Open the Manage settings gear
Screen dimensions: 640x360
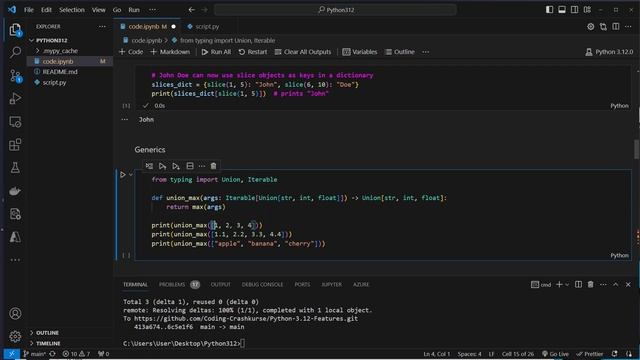[x=15, y=336]
